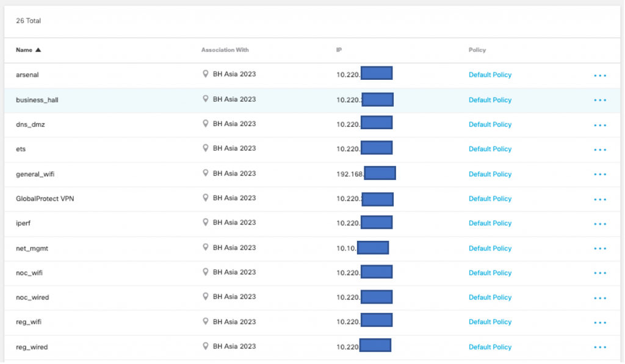Image resolution: width=625 pixels, height=364 pixels.
Task: Click the location pin icon beside iperf
Action: tap(206, 223)
